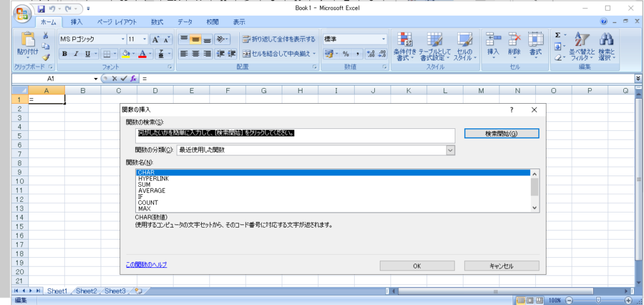Toggle the align text right button
The width and height of the screenshot is (644, 305).
coord(207,53)
